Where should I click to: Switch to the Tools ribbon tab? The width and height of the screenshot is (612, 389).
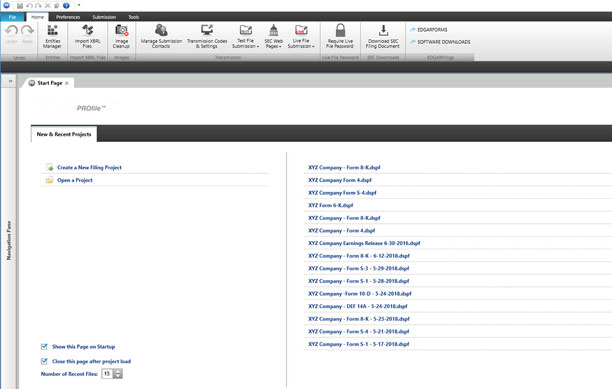point(133,17)
